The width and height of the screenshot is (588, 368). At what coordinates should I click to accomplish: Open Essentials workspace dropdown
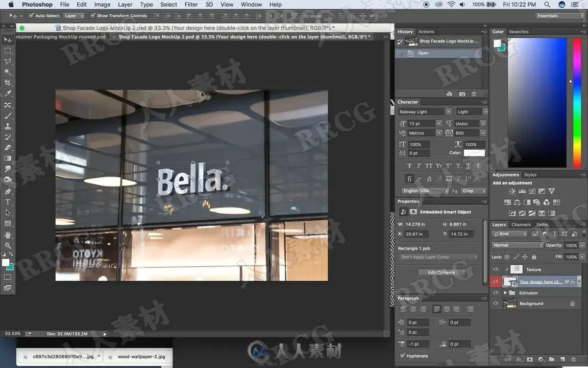[559, 16]
